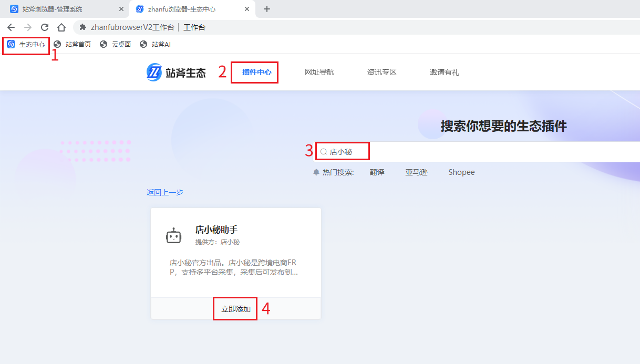640x364 pixels.
Task: Open the browser home icon
Action: (61, 27)
